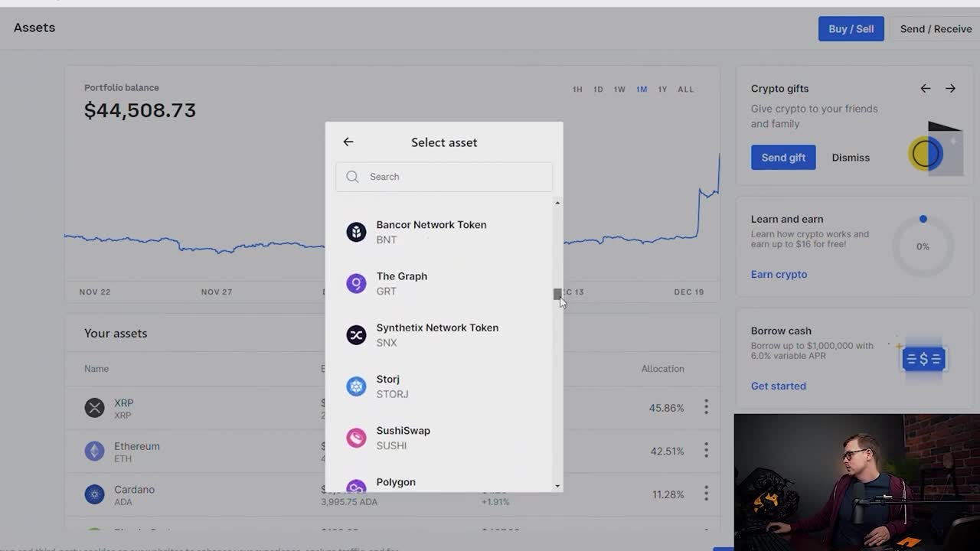
Task: Switch chart range to 1D
Action: coord(598,90)
